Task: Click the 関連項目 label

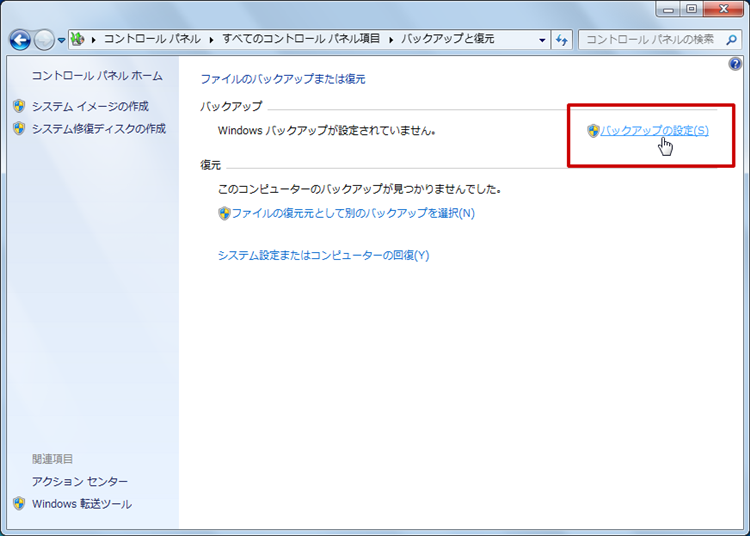Action: tap(53, 459)
